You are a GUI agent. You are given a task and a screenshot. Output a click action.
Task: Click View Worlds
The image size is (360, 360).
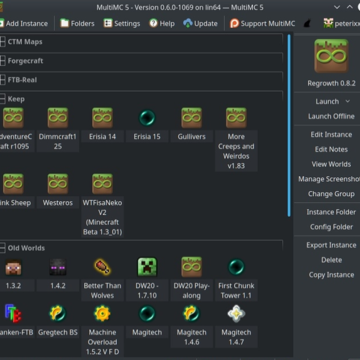tap(331, 164)
